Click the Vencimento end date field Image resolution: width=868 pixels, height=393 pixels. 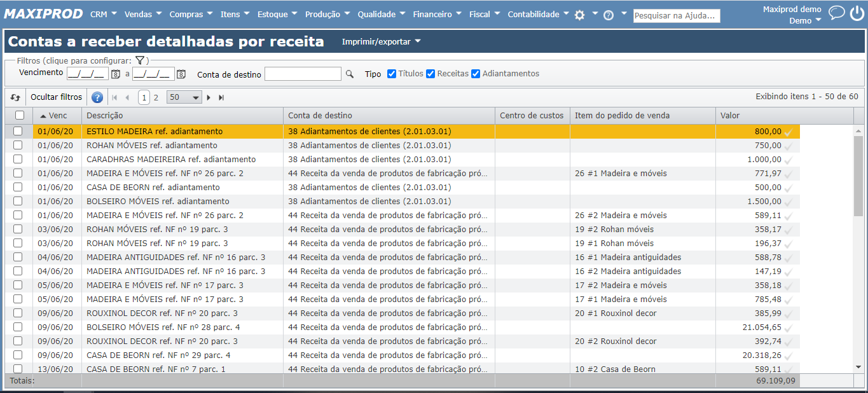pos(153,74)
